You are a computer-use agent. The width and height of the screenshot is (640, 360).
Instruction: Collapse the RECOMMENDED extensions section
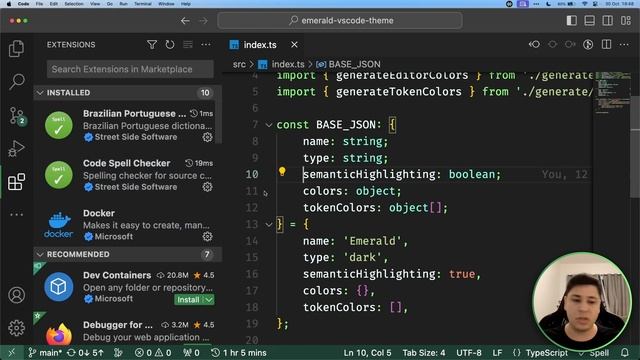pyautogui.click(x=40, y=254)
